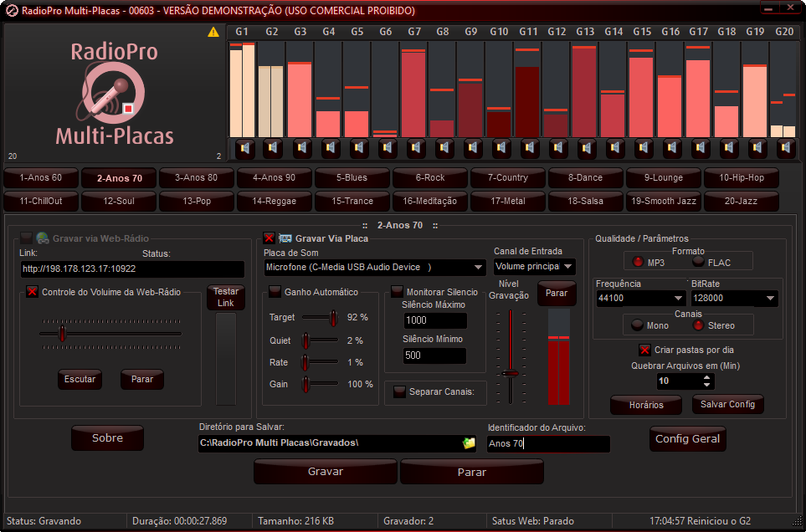Start recording with the Gravar button
The image size is (806, 532).
(326, 472)
